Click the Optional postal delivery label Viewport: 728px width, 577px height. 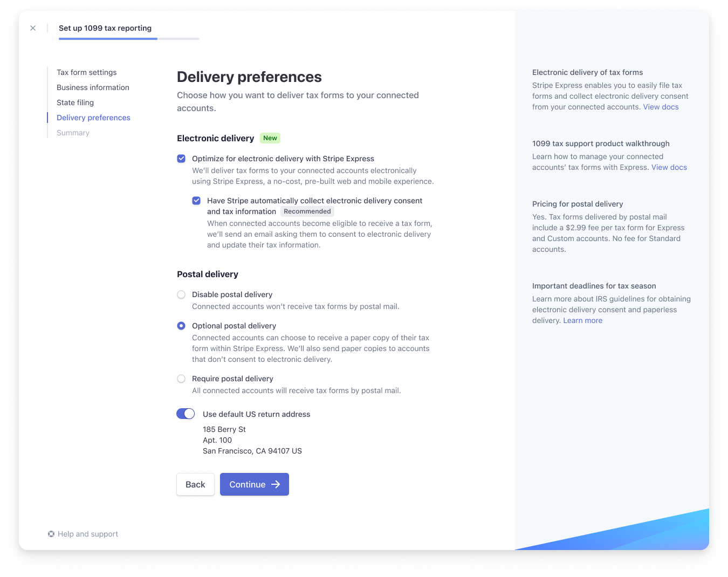pos(234,326)
